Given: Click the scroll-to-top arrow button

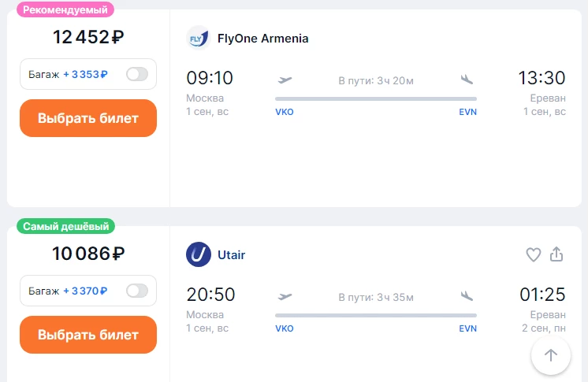Looking at the screenshot, I should 551,355.
